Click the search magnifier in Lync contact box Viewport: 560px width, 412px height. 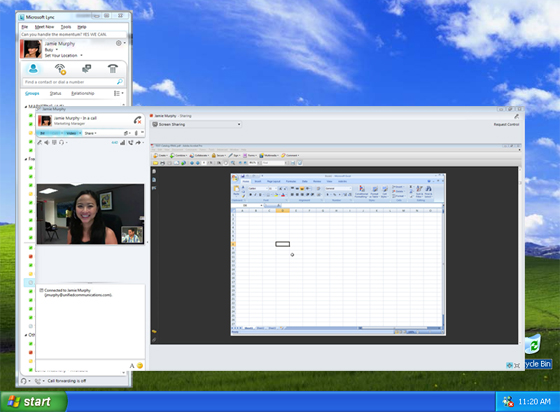pos(120,82)
